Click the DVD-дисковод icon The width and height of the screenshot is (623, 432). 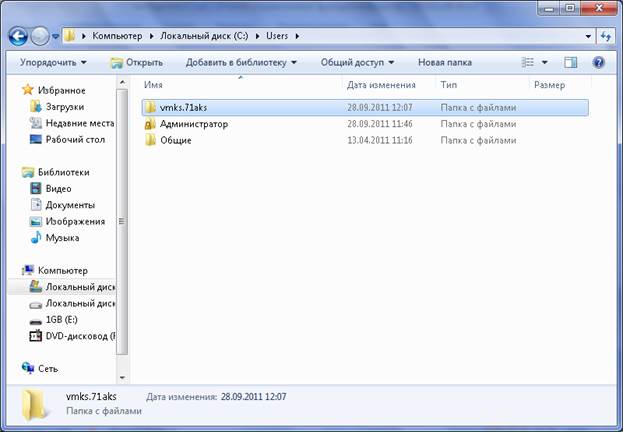point(36,336)
